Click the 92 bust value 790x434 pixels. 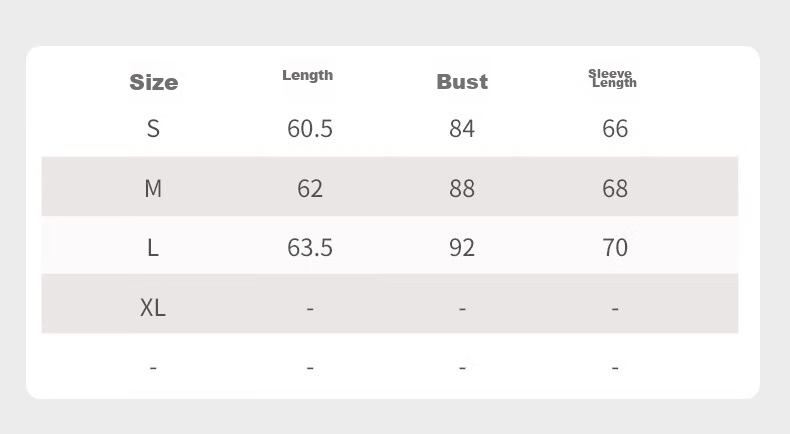point(462,247)
